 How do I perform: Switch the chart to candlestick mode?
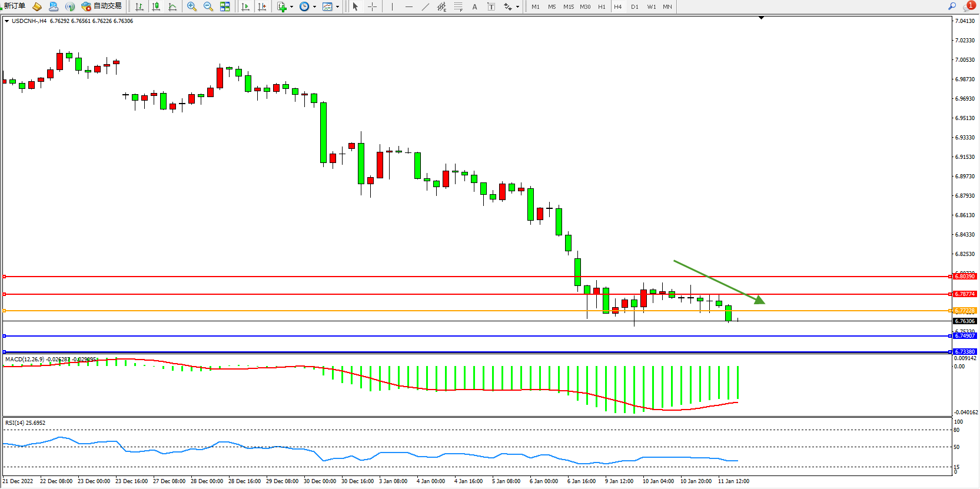click(x=156, y=7)
